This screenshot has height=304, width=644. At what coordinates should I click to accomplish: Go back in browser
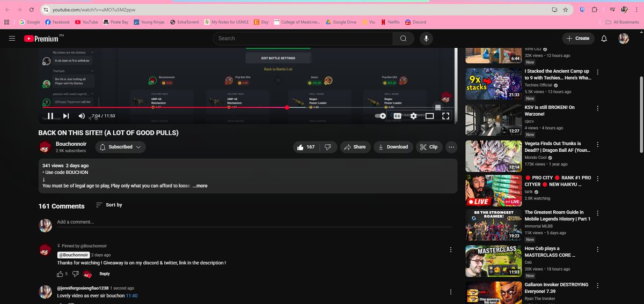[x=6, y=10]
